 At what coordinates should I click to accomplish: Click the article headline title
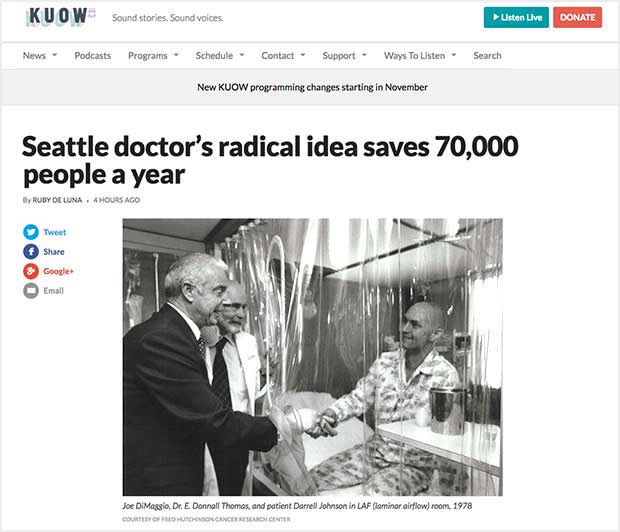click(270, 160)
